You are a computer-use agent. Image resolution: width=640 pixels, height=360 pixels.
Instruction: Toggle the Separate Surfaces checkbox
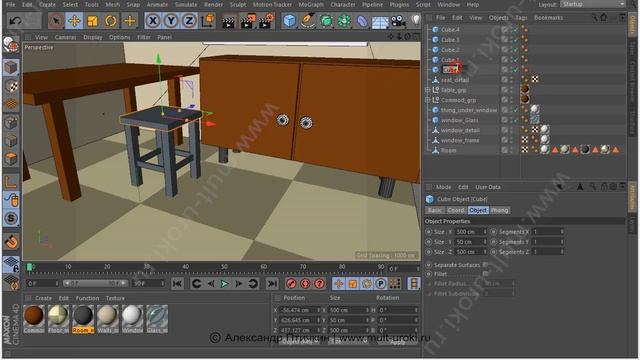click(x=485, y=265)
